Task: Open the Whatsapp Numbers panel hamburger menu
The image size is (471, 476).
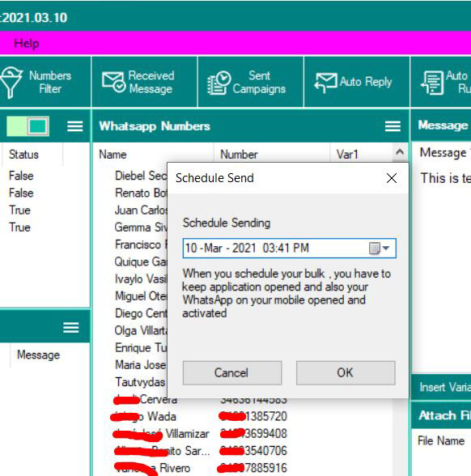Action: [392, 126]
